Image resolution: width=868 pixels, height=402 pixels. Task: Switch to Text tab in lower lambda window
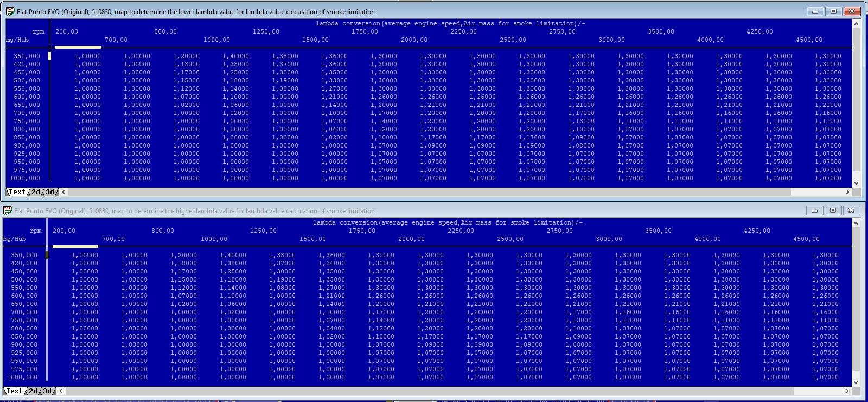tap(17, 192)
